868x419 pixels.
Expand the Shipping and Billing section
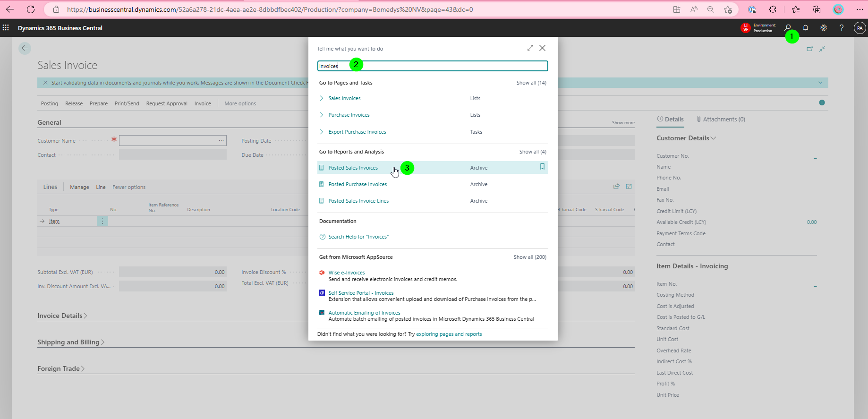coord(71,342)
